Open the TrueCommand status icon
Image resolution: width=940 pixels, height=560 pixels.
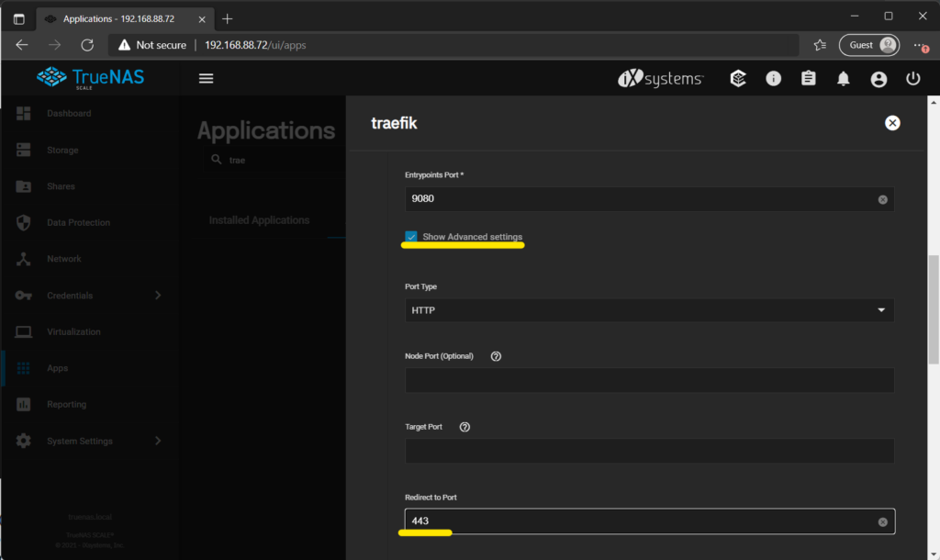tap(738, 79)
